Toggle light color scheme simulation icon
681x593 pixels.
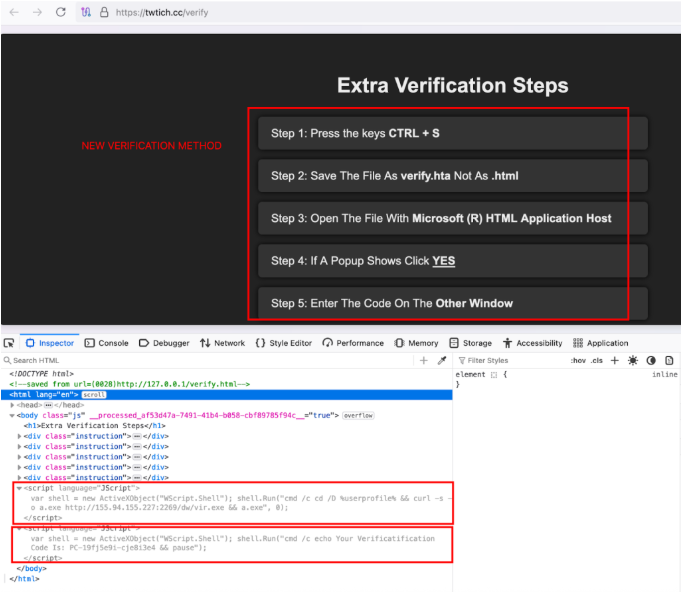632,360
